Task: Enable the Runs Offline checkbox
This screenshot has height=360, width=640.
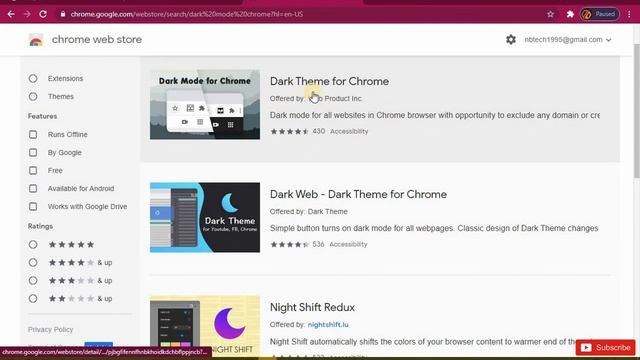Action: [x=33, y=134]
